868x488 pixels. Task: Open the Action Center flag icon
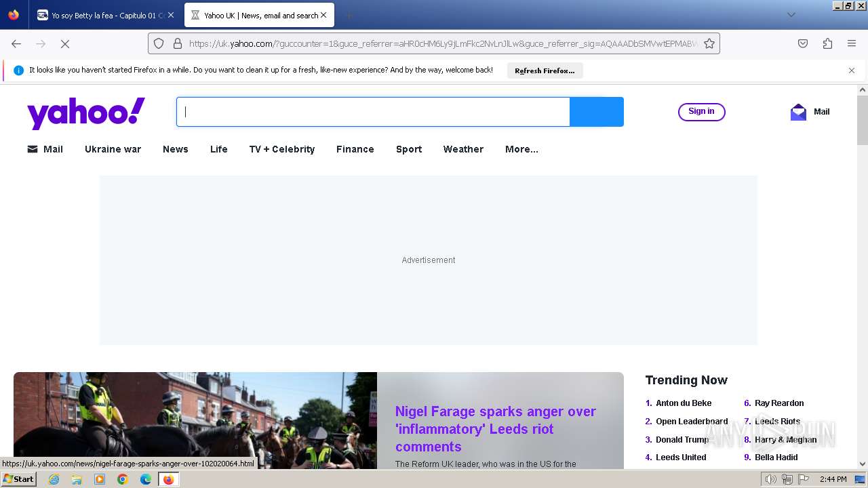(804, 479)
